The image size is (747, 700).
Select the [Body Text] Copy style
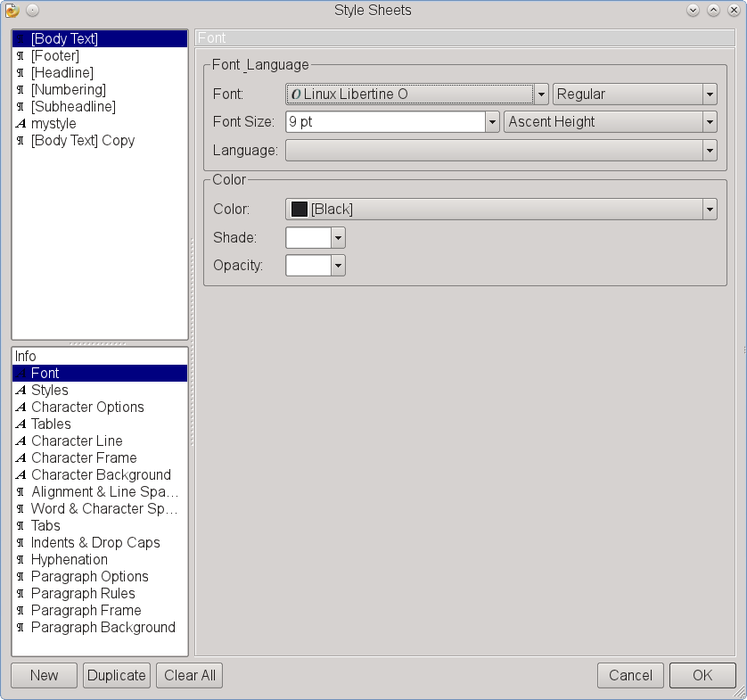tap(82, 141)
